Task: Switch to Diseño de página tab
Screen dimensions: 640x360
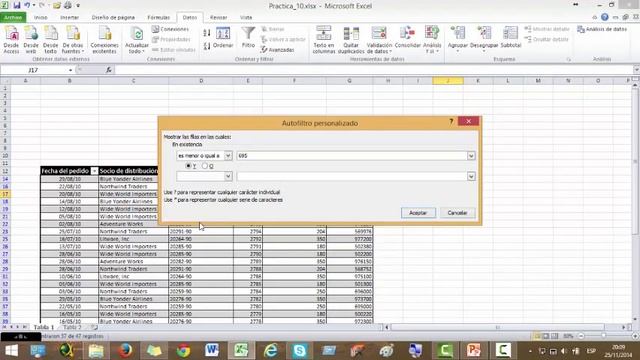Action: (x=113, y=18)
